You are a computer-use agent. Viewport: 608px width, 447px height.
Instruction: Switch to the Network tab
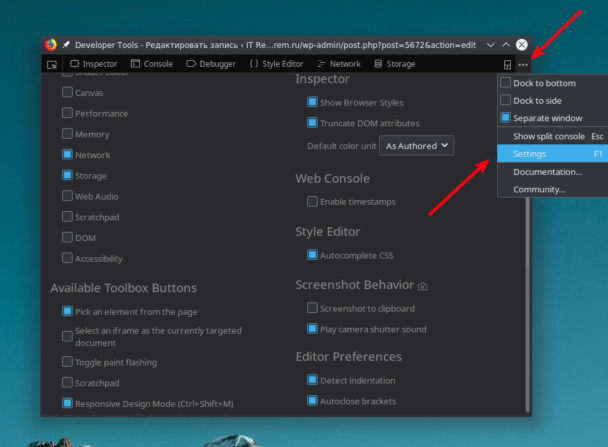(x=339, y=64)
